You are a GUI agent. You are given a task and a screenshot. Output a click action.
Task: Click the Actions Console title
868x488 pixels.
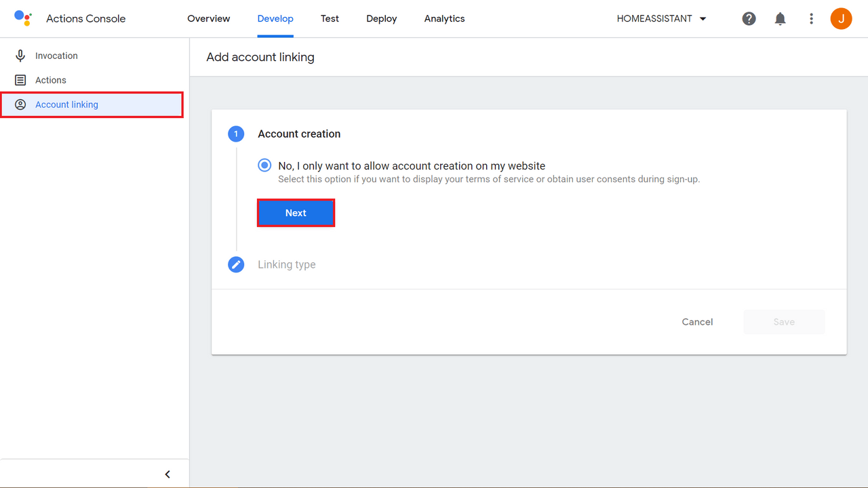tap(85, 19)
